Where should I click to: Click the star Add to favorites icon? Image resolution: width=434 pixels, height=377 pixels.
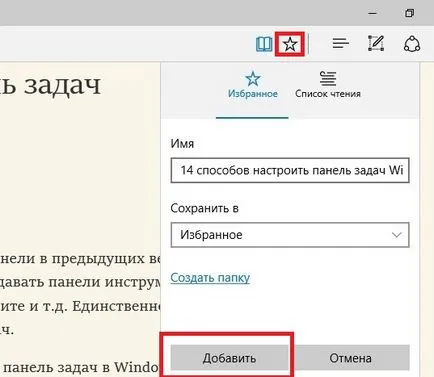290,44
